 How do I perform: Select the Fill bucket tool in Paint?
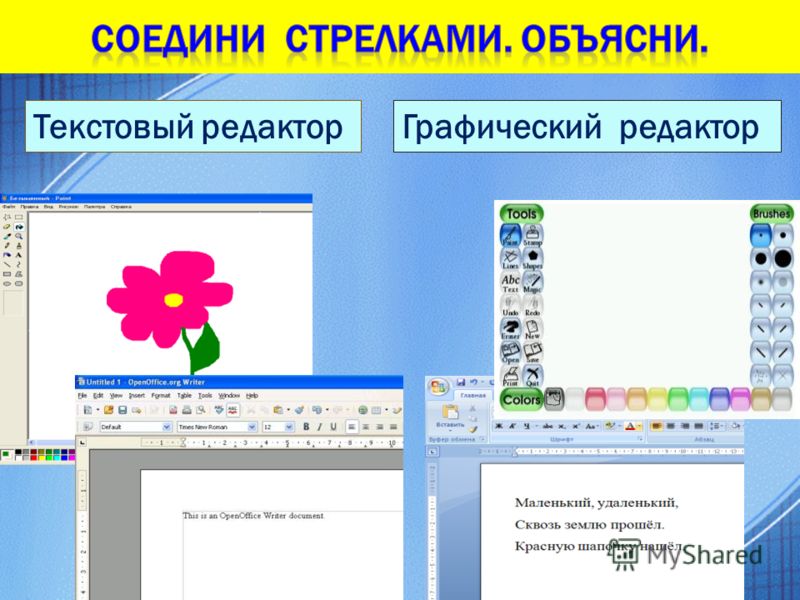coord(19,227)
